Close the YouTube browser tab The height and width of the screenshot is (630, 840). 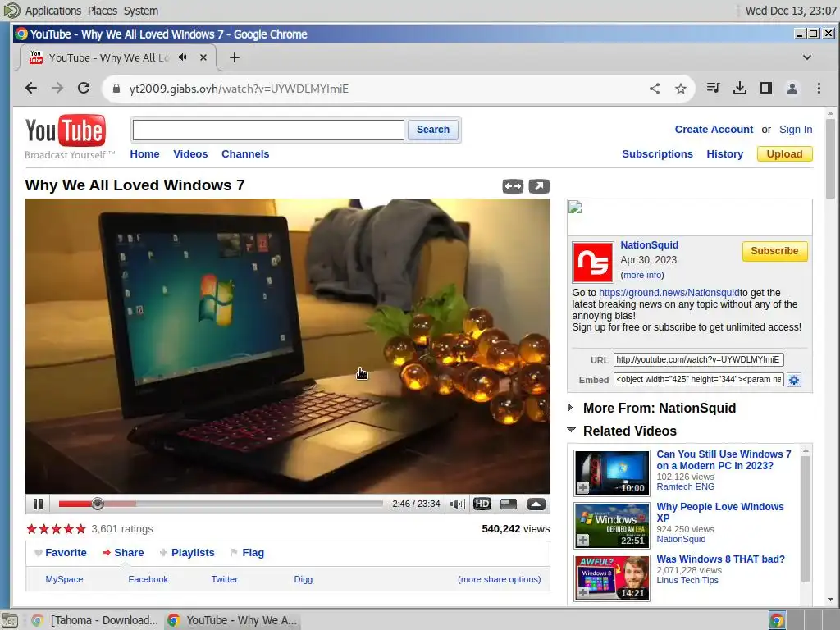203,57
